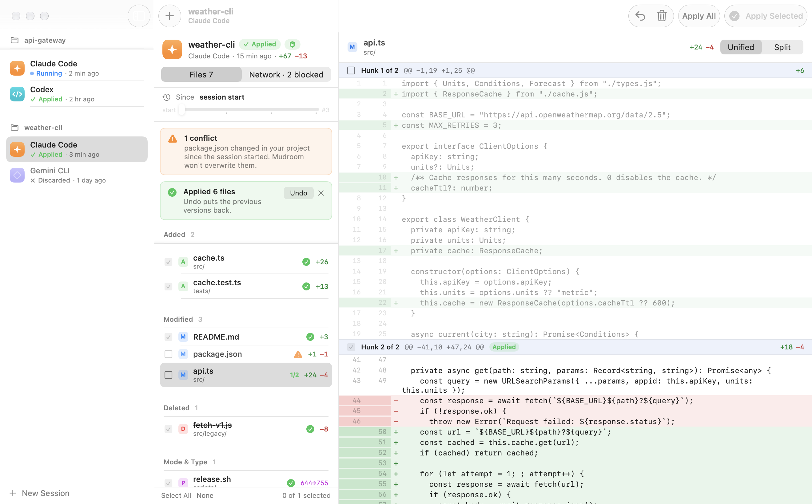Click the green applied check on cache.ts
The image size is (812, 504).
[x=306, y=262]
